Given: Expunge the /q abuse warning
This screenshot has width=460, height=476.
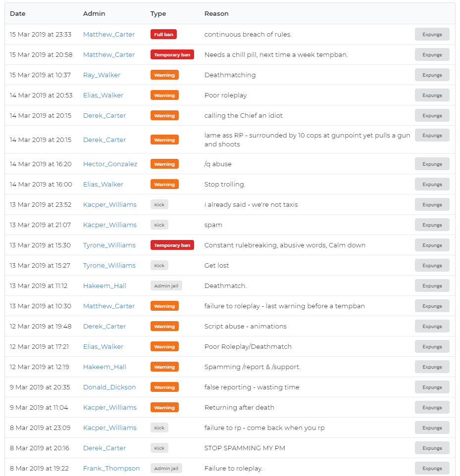Looking at the screenshot, I should 432,164.
